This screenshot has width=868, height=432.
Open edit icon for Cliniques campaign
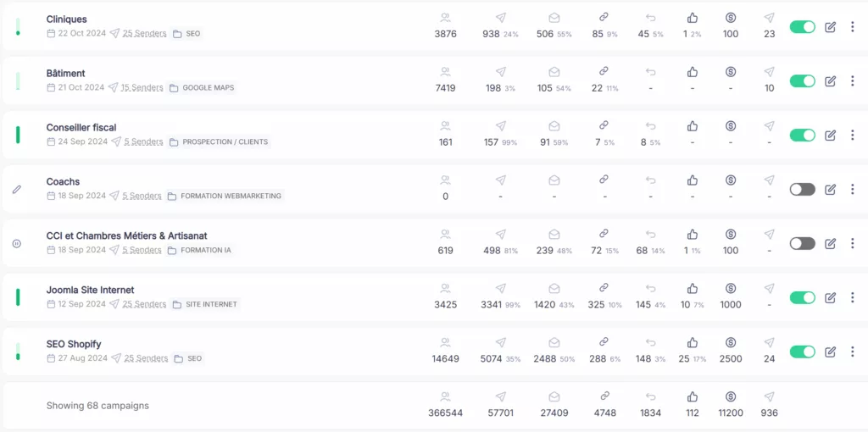[830, 27]
